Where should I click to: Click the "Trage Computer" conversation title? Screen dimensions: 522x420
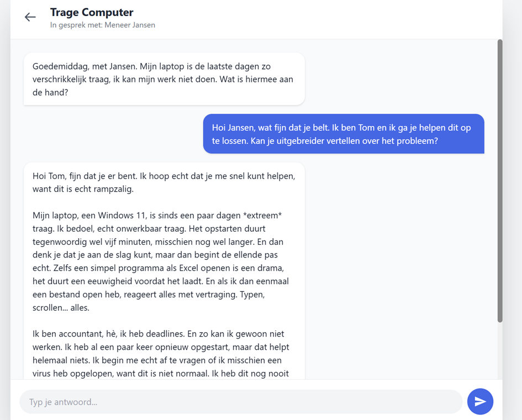92,12
